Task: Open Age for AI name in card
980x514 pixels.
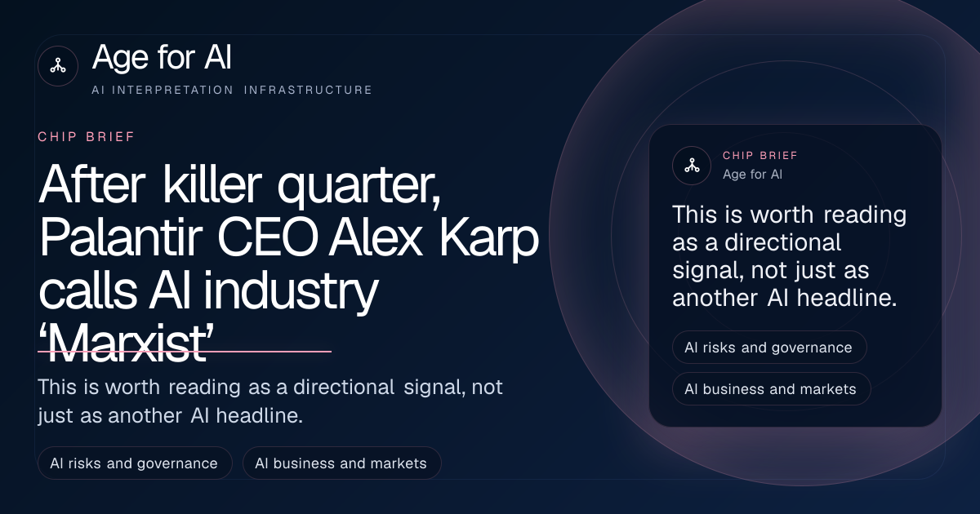Action: tap(753, 174)
